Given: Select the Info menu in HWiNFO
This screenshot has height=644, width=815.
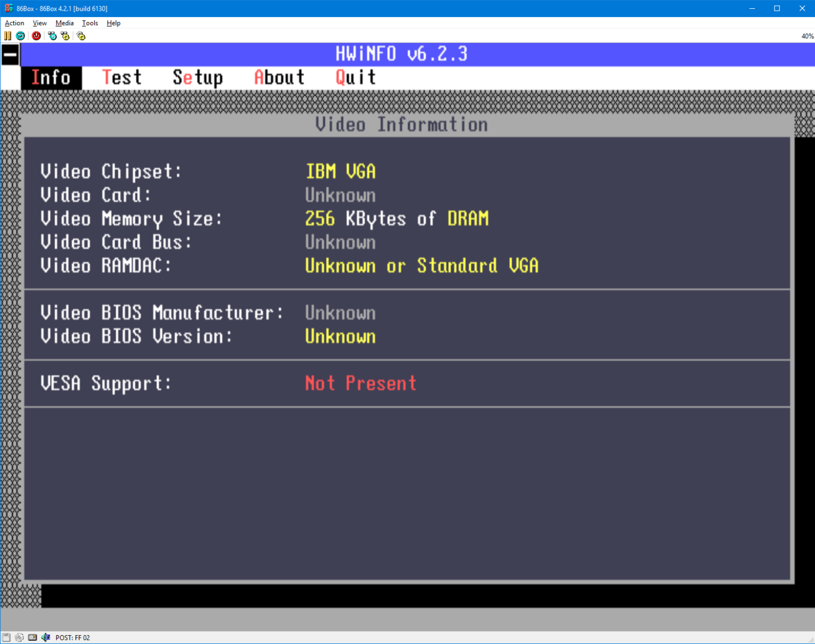Looking at the screenshot, I should point(51,78).
